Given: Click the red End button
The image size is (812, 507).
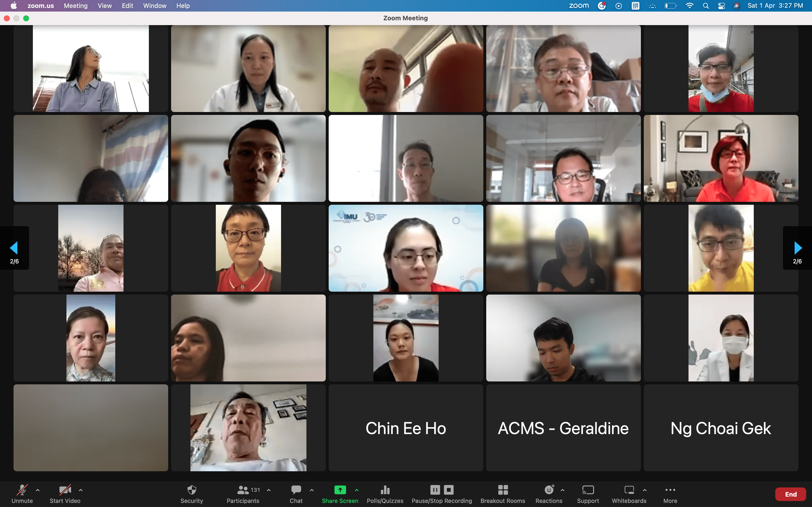Looking at the screenshot, I should pyautogui.click(x=790, y=494).
